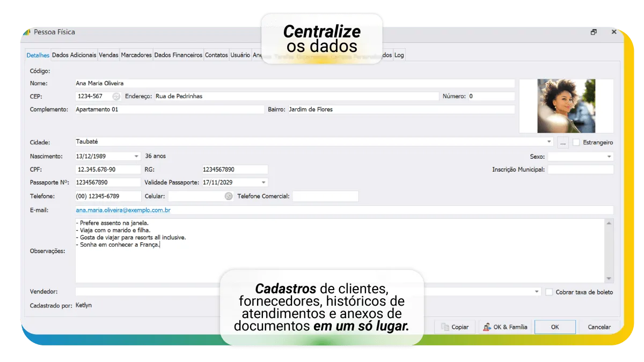Screen dimensions: 644x362
Task: Switch to the Dados Financeiros tab
Action: click(178, 55)
